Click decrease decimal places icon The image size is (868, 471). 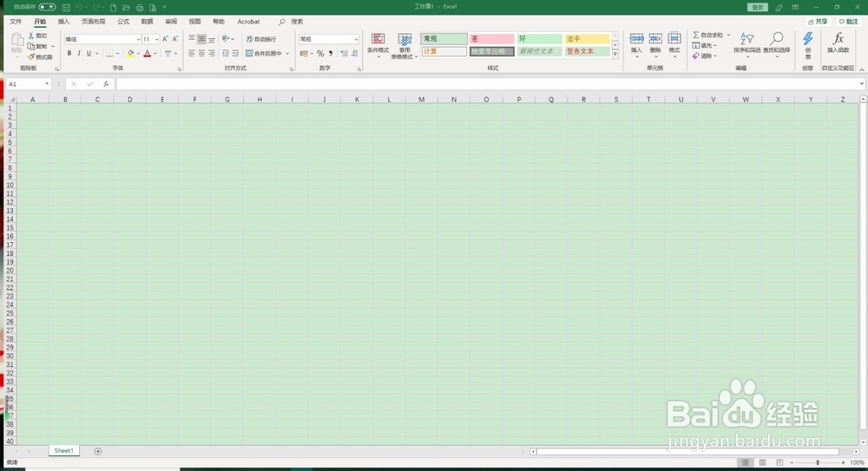pyautogui.click(x=354, y=54)
